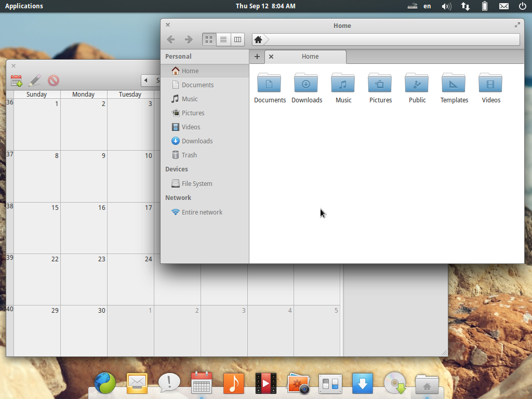The width and height of the screenshot is (532, 399).
Task: Open the Applications menu
Action: 24,6
